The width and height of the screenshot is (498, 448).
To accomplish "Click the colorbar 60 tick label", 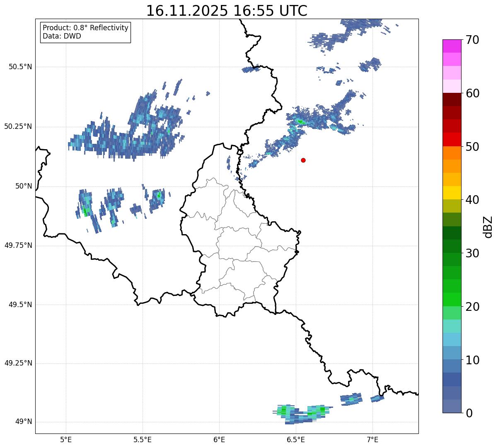I will tap(472, 93).
